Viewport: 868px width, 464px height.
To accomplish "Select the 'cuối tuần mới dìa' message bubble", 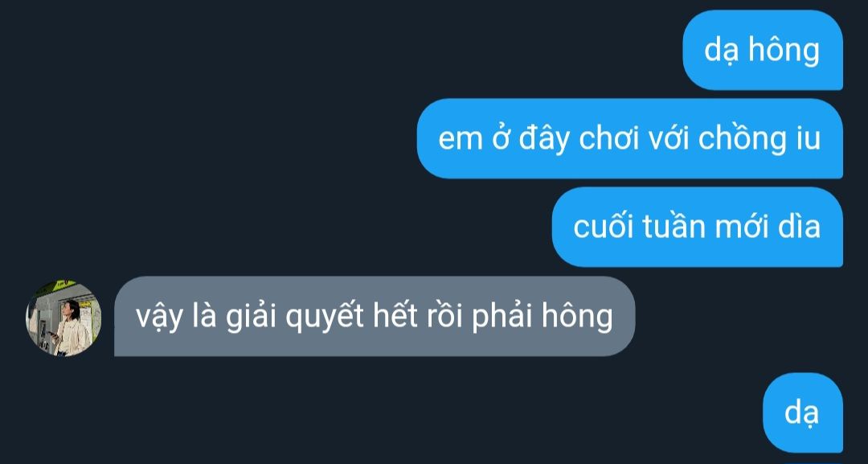I will [698, 227].
